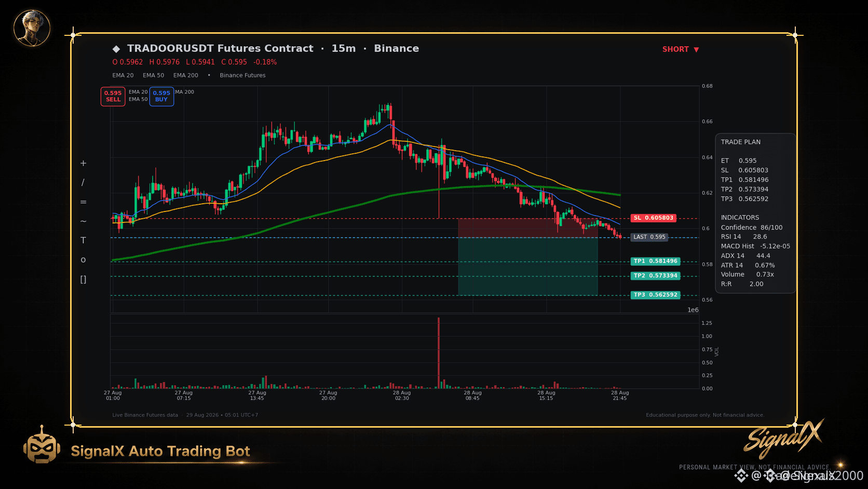The image size is (868, 489).
Task: Click the INDICATORS heading
Action: point(740,218)
